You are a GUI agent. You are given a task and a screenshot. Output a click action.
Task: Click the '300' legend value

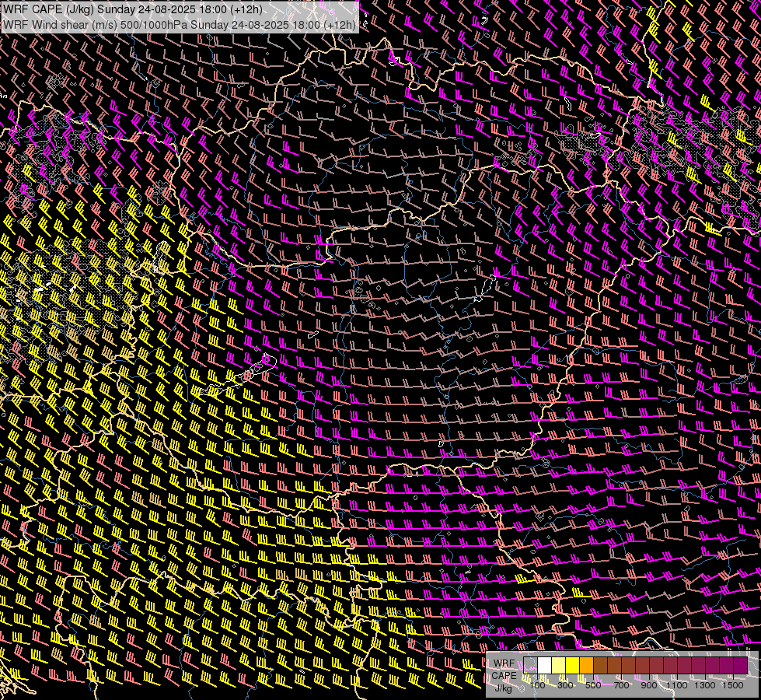565,685
